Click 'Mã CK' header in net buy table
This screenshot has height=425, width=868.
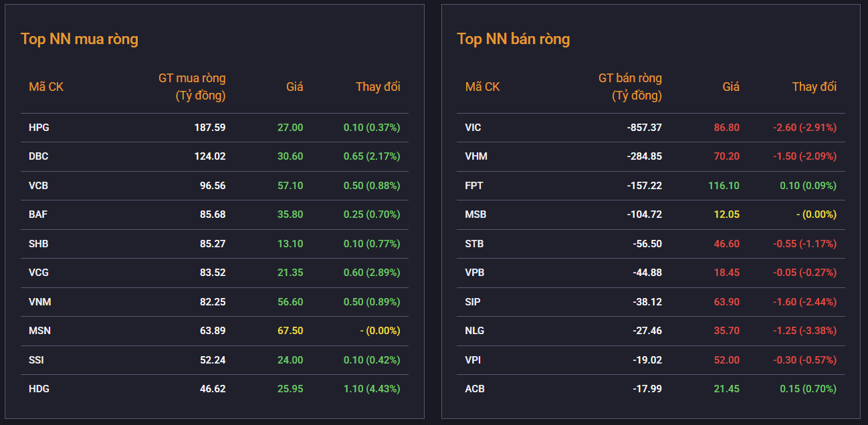[x=46, y=87]
